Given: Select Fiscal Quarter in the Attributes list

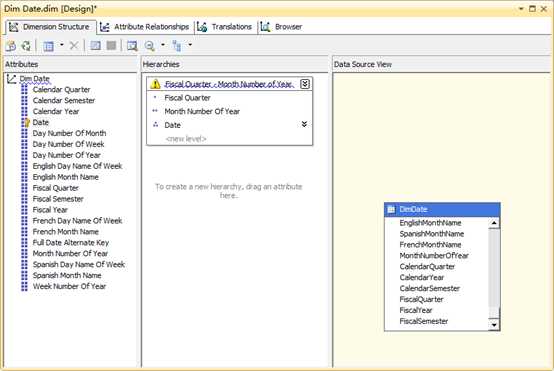Looking at the screenshot, I should coord(55,188).
